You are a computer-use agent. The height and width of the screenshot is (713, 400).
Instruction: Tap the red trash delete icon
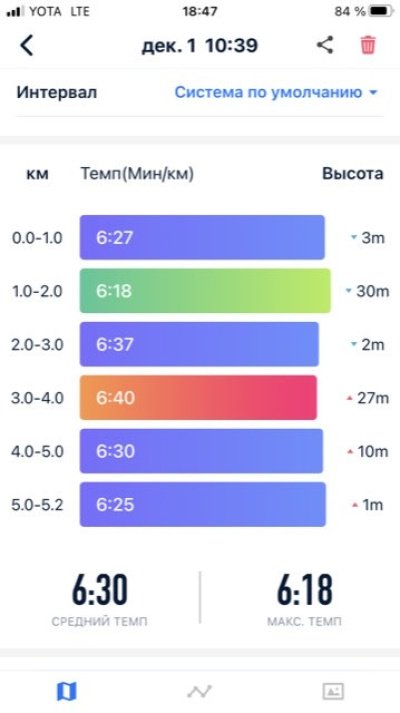[x=368, y=45]
